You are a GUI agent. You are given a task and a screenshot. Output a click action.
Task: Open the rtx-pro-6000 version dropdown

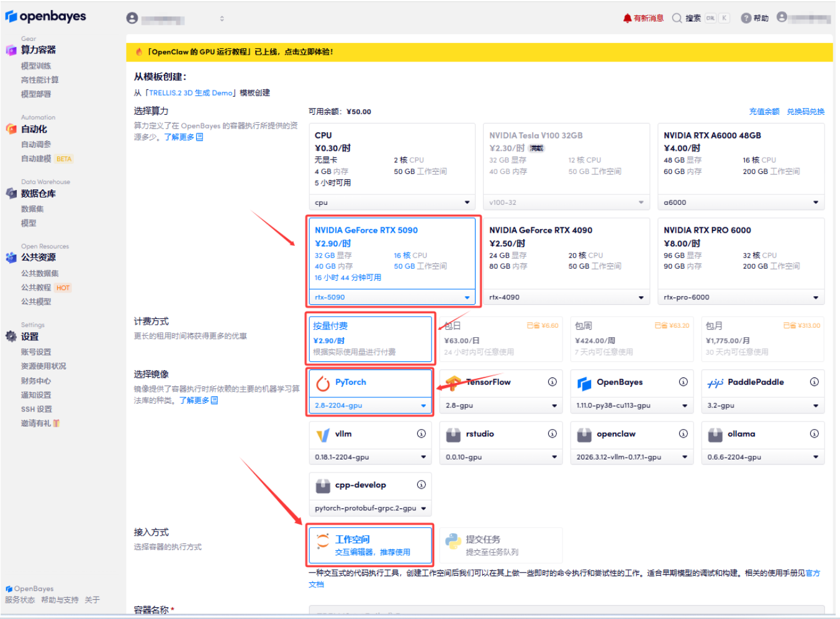point(741,297)
